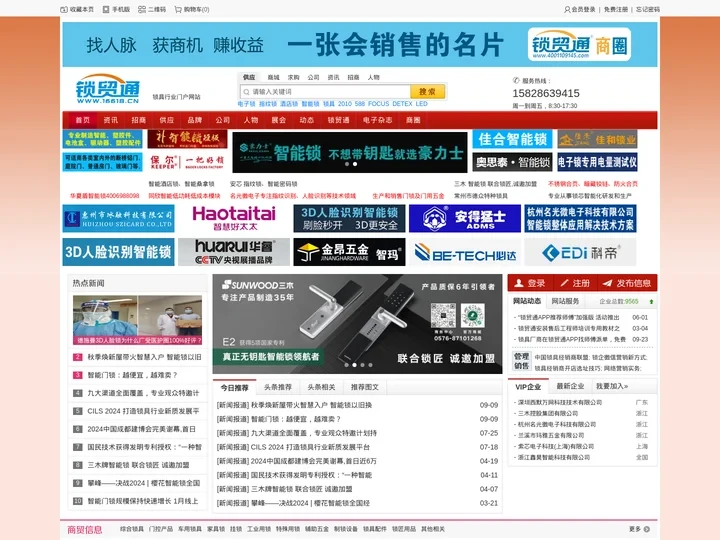This screenshot has width=720, height=540.
Task: Select the last dot on the SUNWOOD carousel
Action: [x=371, y=365]
